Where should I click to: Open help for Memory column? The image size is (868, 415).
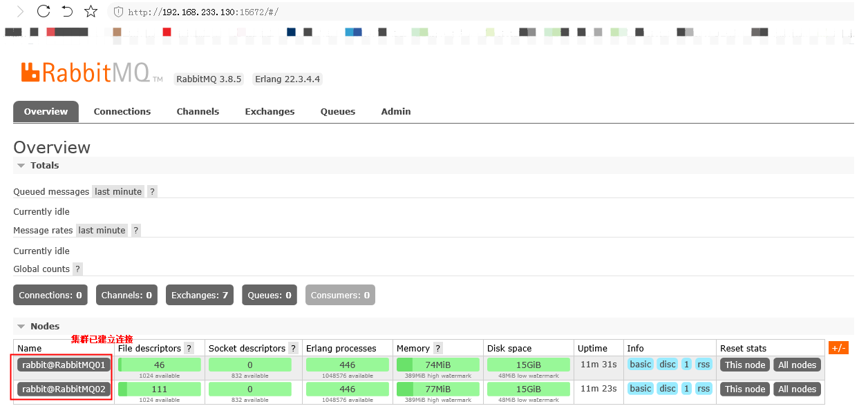pyautogui.click(x=437, y=349)
